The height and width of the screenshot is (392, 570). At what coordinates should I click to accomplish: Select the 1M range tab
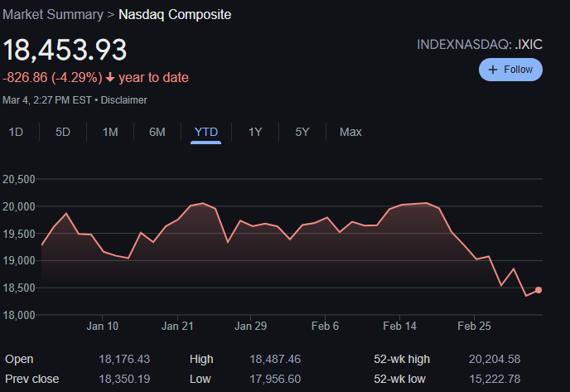pos(110,132)
